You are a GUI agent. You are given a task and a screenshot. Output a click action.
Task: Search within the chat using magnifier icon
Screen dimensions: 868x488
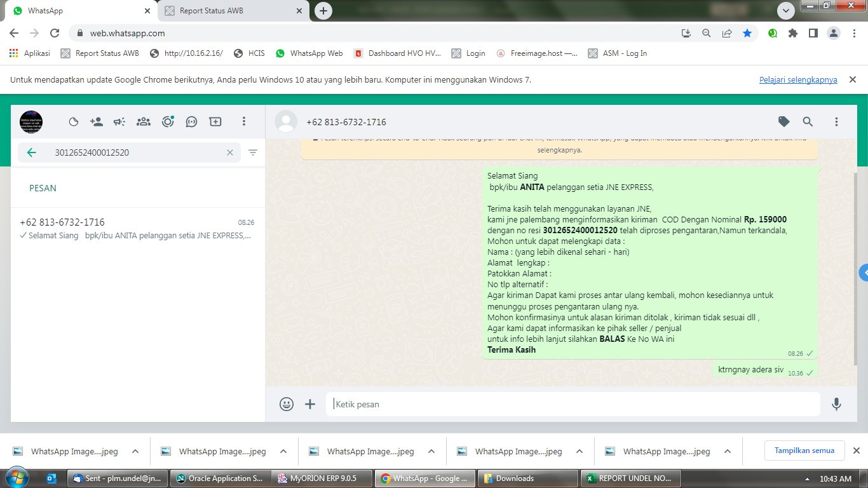click(808, 121)
